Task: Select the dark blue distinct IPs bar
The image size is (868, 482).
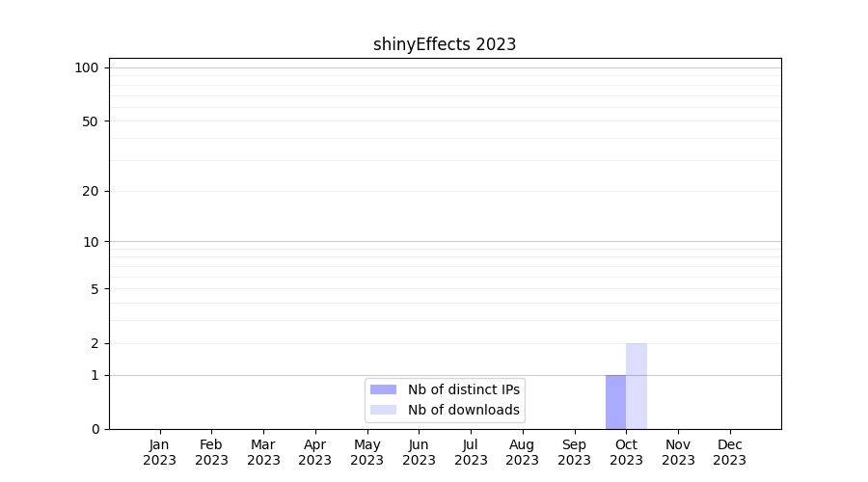Action: (615, 402)
